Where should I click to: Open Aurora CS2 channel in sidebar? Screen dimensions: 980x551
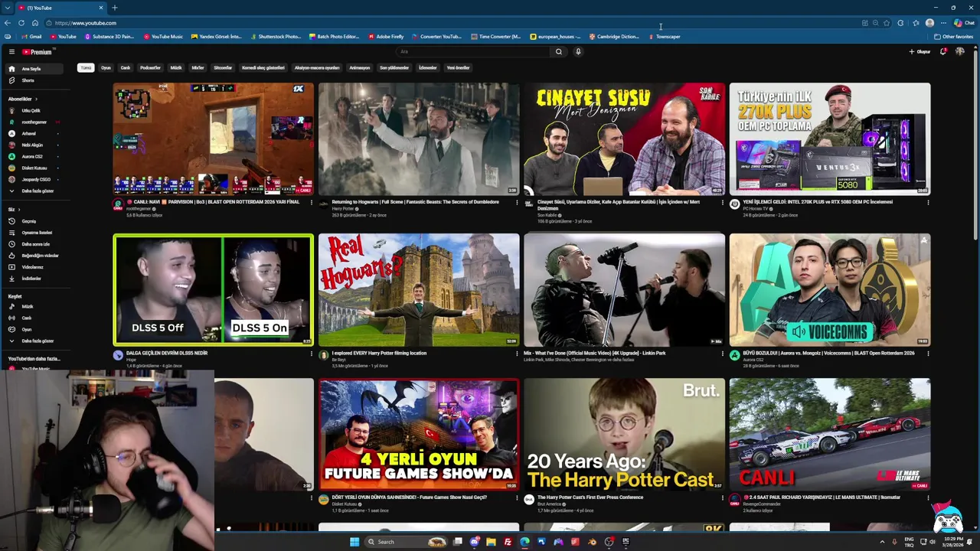[x=31, y=156]
